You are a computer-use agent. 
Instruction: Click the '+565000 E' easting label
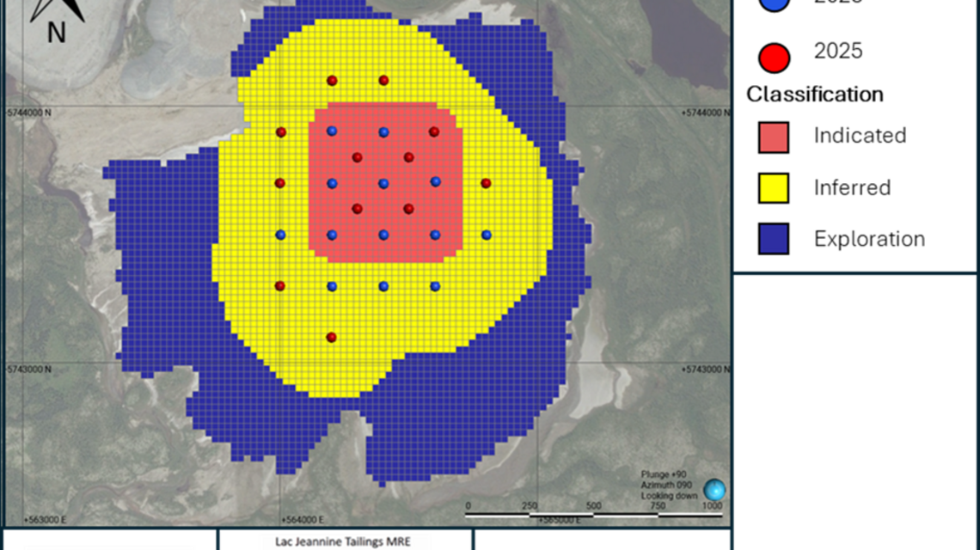point(560,520)
